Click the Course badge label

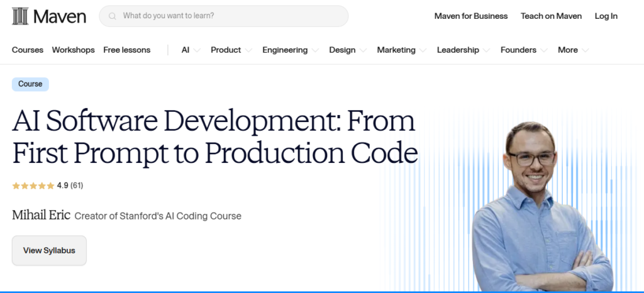click(x=30, y=84)
